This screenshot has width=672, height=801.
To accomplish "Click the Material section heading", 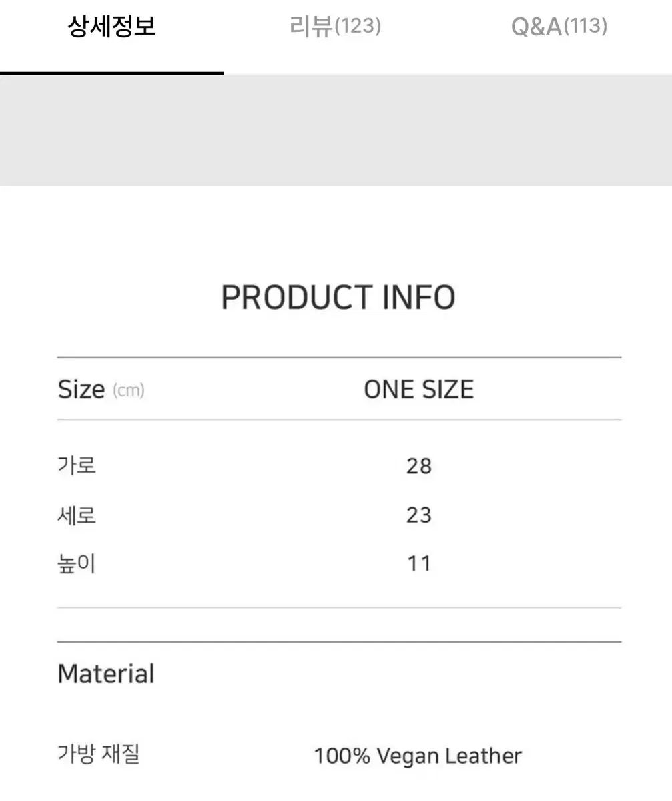I will tap(105, 674).
